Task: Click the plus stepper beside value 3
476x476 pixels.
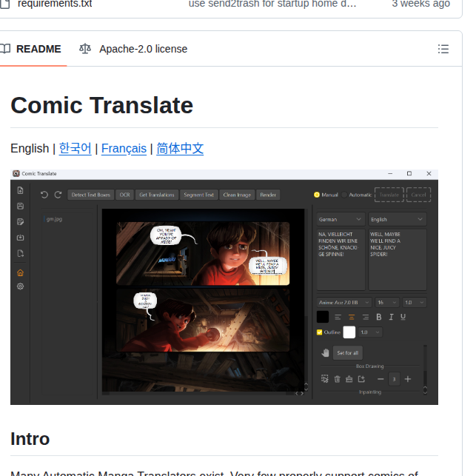Action: pyautogui.click(x=408, y=379)
